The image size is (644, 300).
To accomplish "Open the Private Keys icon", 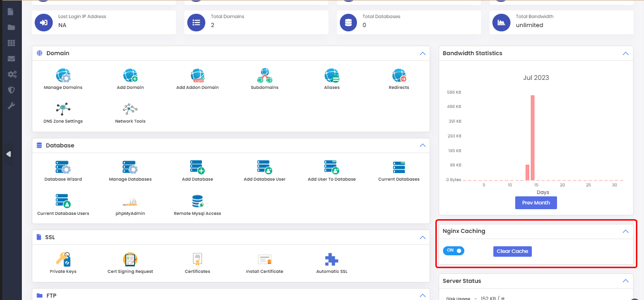I will tap(63, 260).
